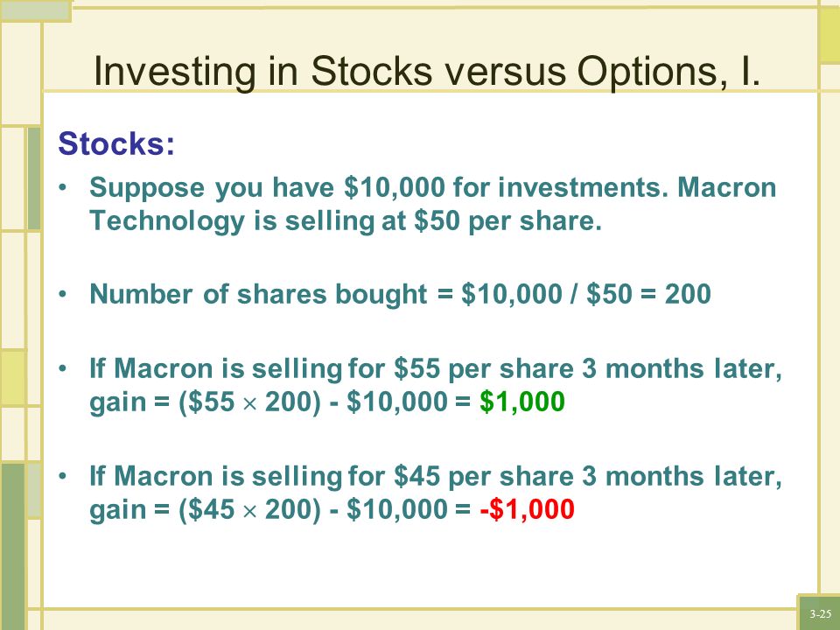The width and height of the screenshot is (840, 630).
Task: Click the green slide number box at the corner
Action: click(819, 612)
